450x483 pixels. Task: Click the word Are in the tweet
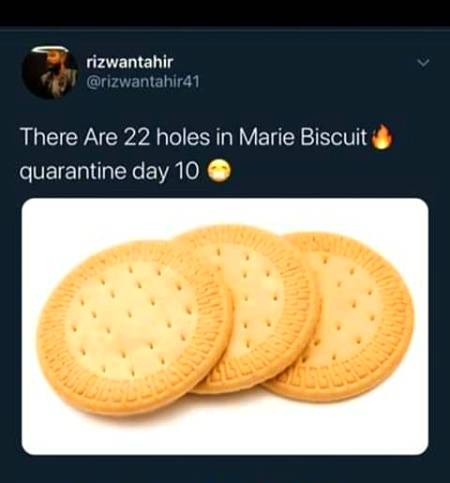[x=101, y=137]
